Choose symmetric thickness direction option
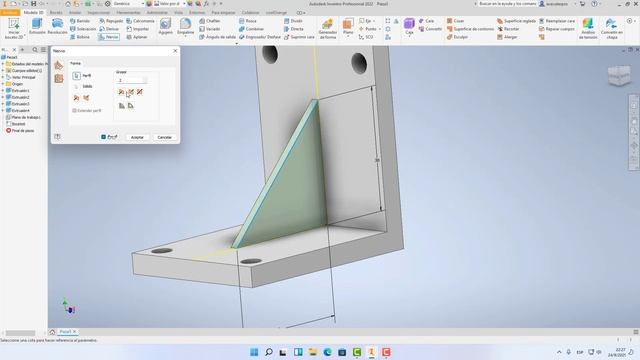 [x=131, y=92]
